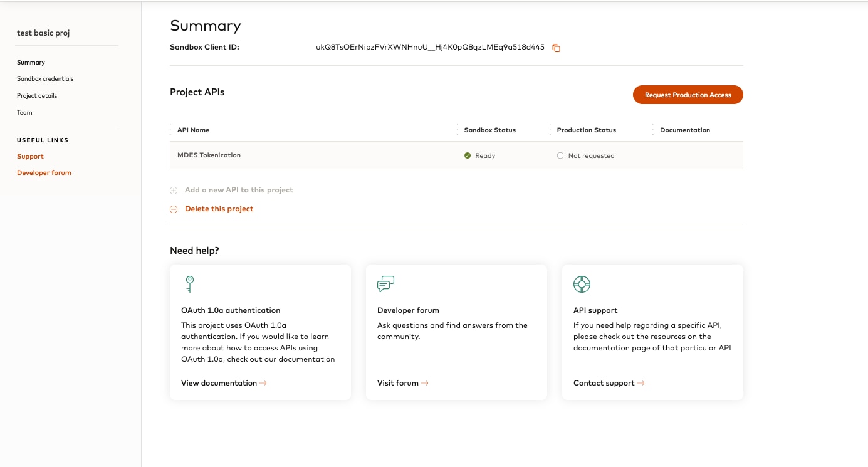The image size is (868, 467).
Task: Navigate to the Team page
Action: [x=24, y=113]
